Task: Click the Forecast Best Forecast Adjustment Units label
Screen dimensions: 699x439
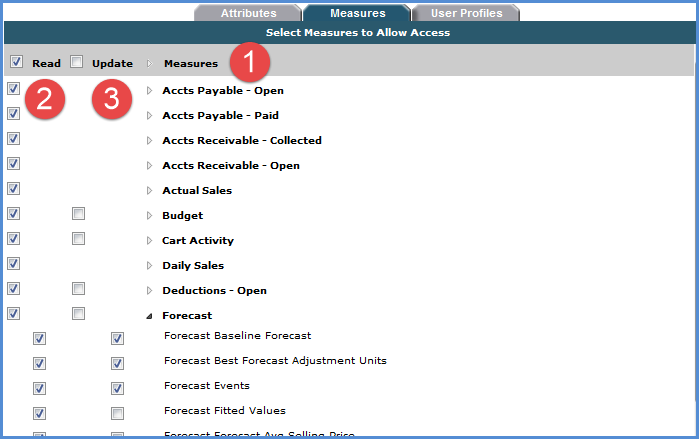Action: 275,361
